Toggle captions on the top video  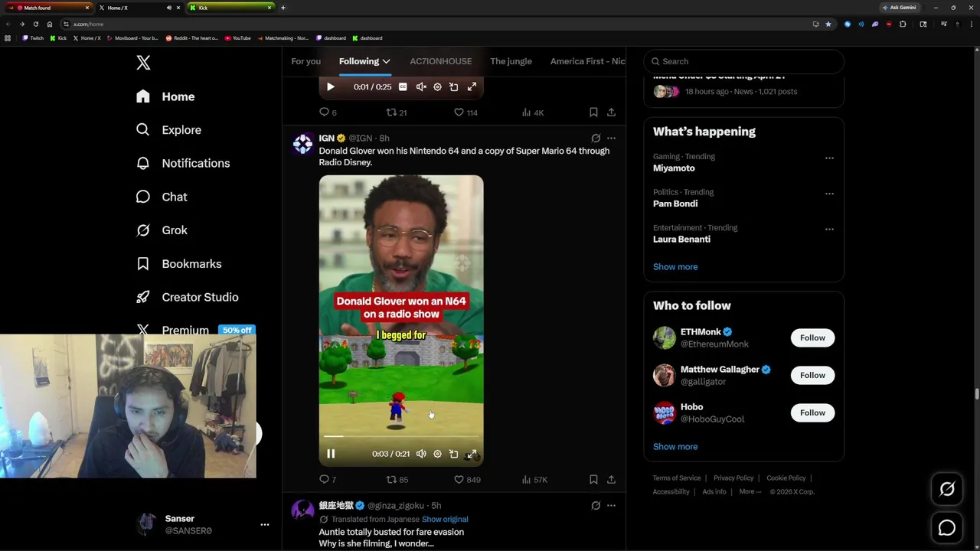(403, 87)
